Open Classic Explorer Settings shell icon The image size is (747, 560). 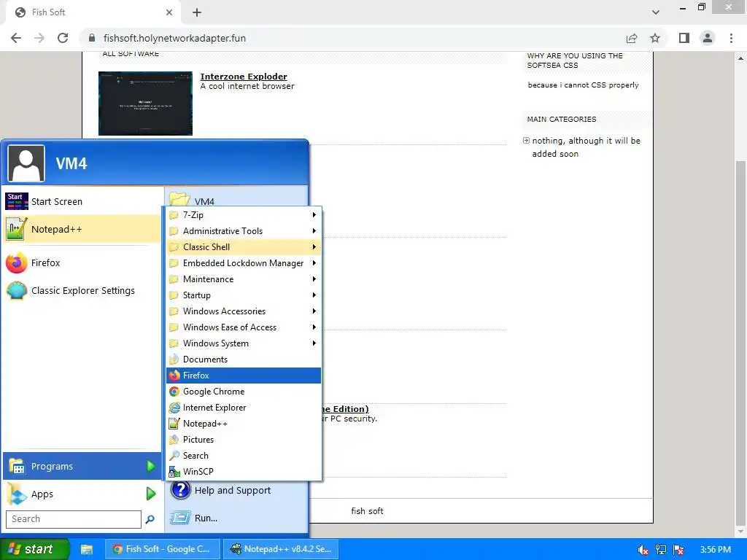click(16, 290)
